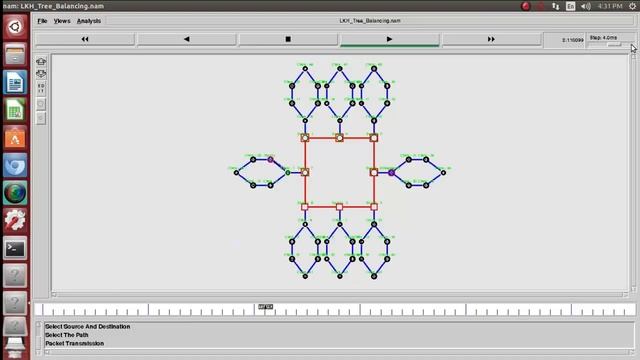This screenshot has width=640, height=360.
Task: Click the purple node beside right square router
Action: 391,173
